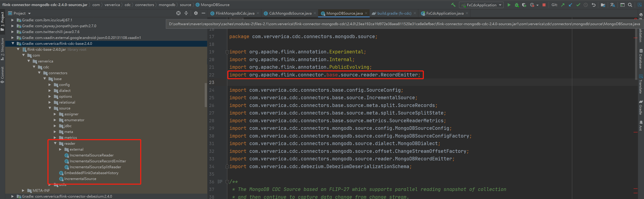This screenshot has width=644, height=199.
Task: Stop the running process with the red square
Action: (544, 5)
